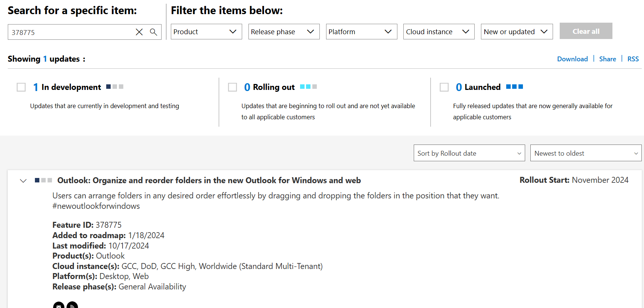Check the In development checkbox
This screenshot has height=308, width=644.
point(21,87)
